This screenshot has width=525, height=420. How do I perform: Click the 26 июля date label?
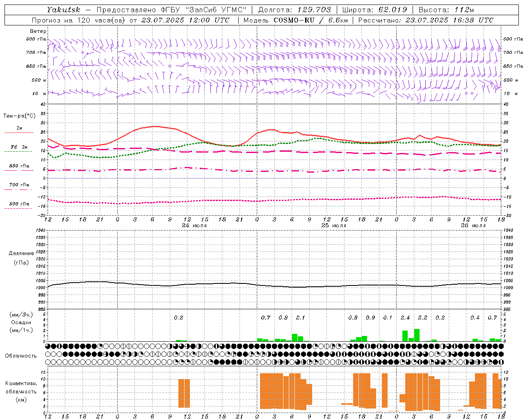tap(473, 226)
